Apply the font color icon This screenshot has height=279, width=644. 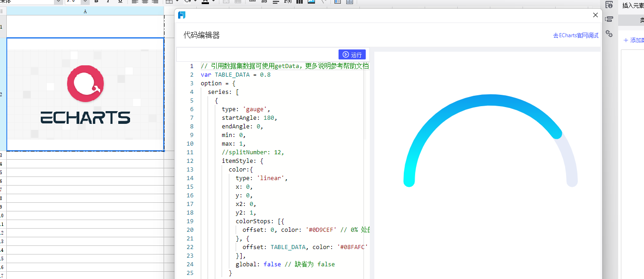click(205, 1)
